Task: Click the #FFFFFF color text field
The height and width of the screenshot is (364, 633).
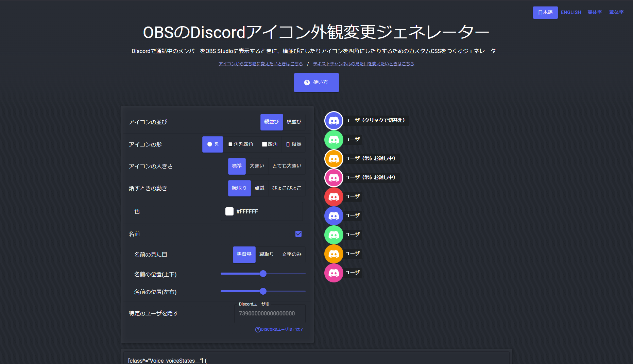Action: coord(262,211)
